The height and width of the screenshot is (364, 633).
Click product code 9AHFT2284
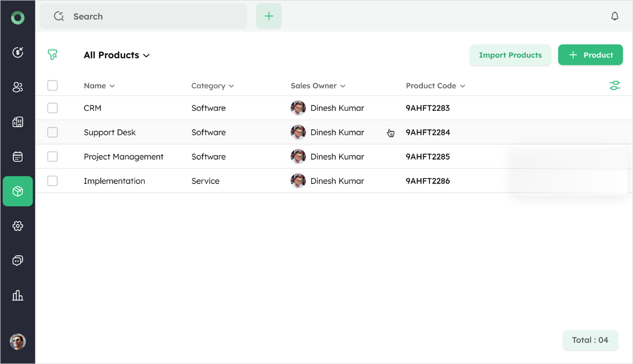(428, 132)
